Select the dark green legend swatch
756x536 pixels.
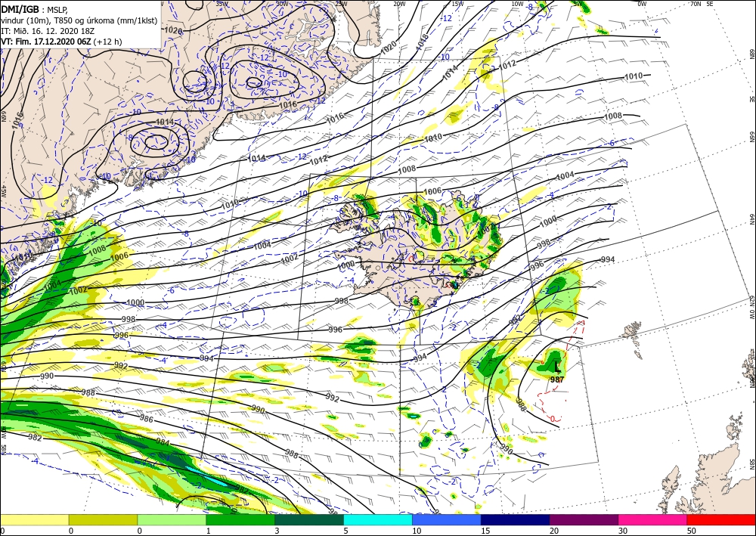[x=309, y=519]
